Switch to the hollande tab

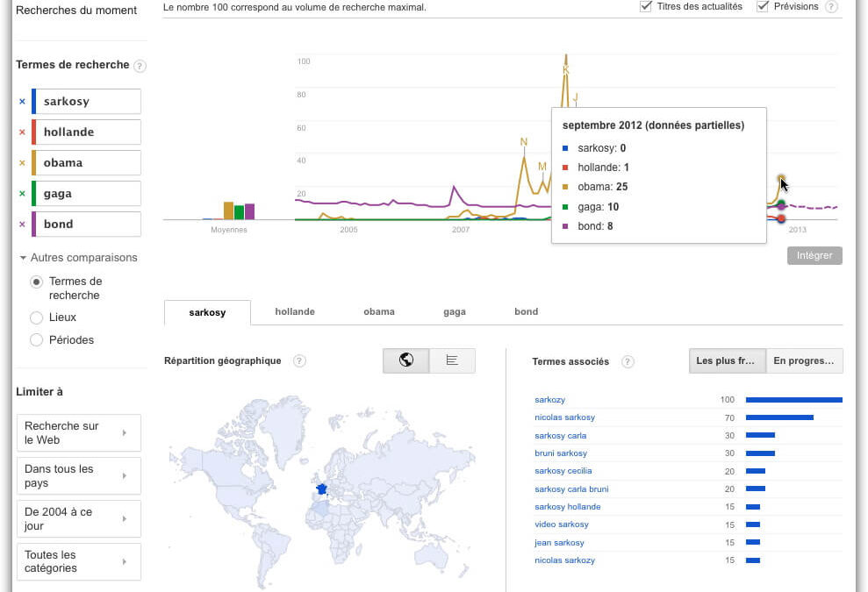pos(295,312)
